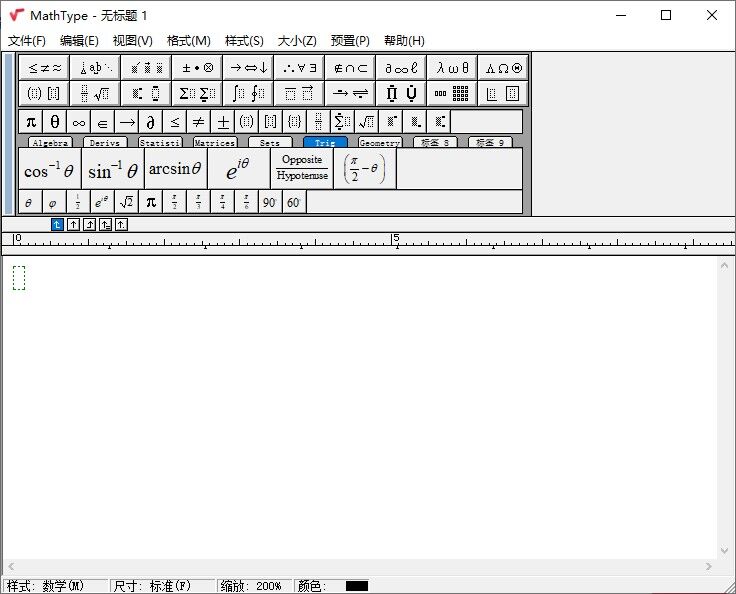Insert the pi symbol from the large symbol bar

coord(31,122)
